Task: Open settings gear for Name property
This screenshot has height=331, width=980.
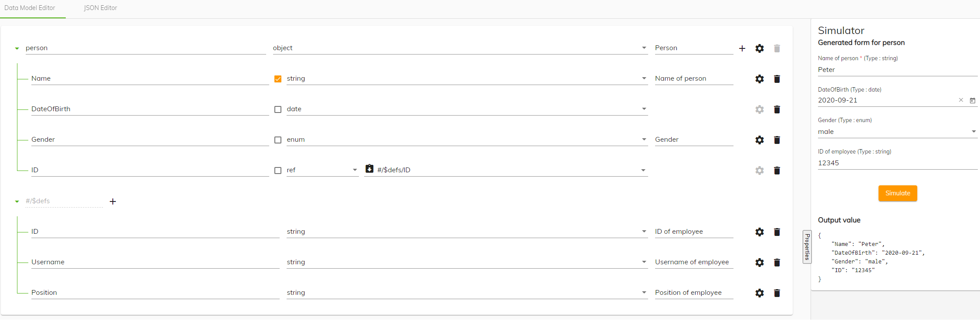Action: click(760, 79)
